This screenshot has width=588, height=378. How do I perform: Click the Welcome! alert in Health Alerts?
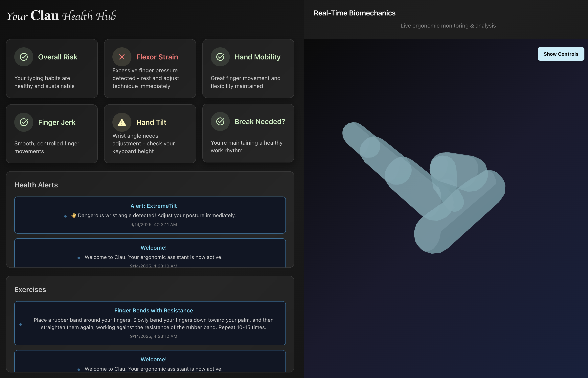pyautogui.click(x=153, y=248)
